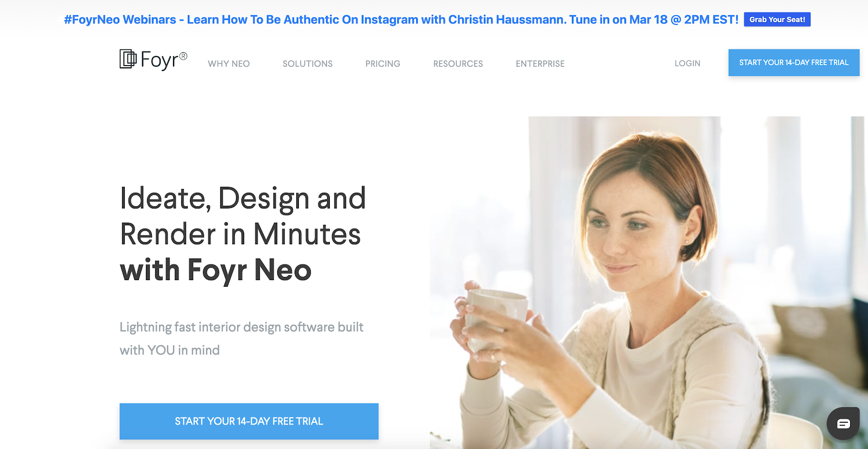
Task: Click the large free trial button below the tagline
Action: tap(249, 421)
